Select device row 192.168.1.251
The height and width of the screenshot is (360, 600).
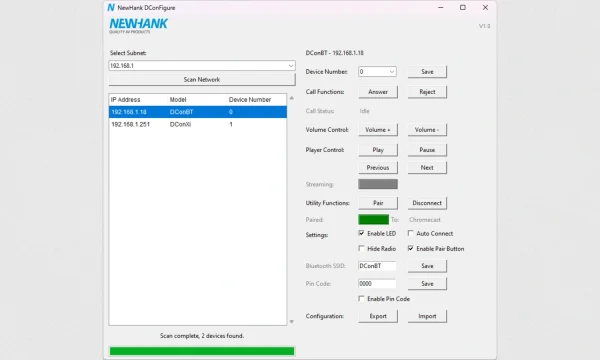(x=197, y=124)
